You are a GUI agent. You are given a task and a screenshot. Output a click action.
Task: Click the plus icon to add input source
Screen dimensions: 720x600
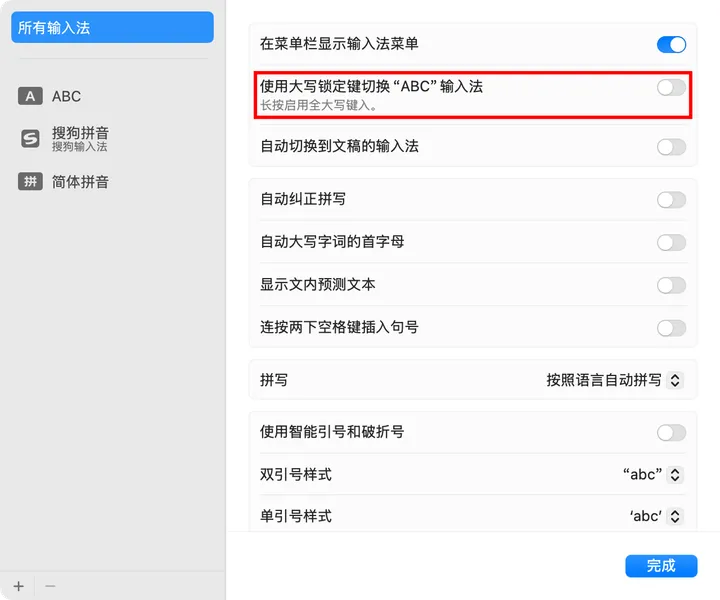click(18, 585)
